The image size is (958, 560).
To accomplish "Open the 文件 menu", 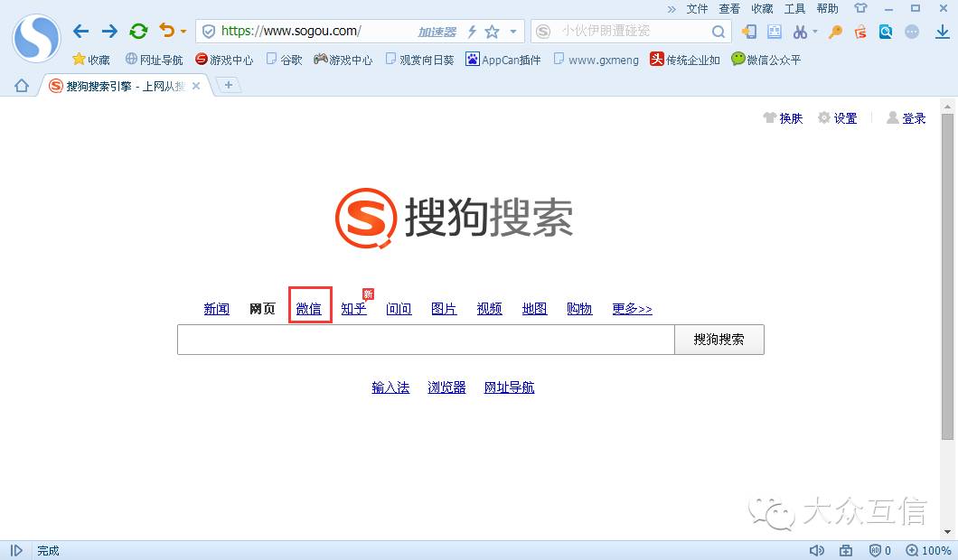I will point(697,8).
